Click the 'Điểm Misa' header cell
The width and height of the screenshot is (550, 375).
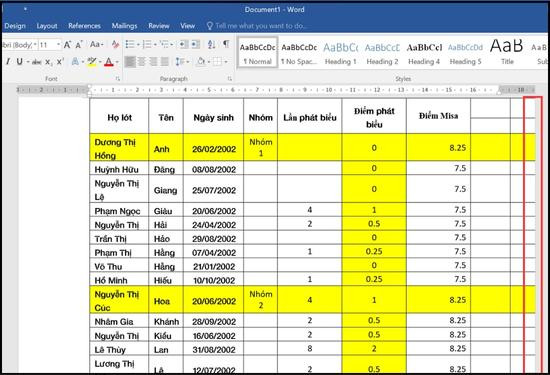point(438,116)
